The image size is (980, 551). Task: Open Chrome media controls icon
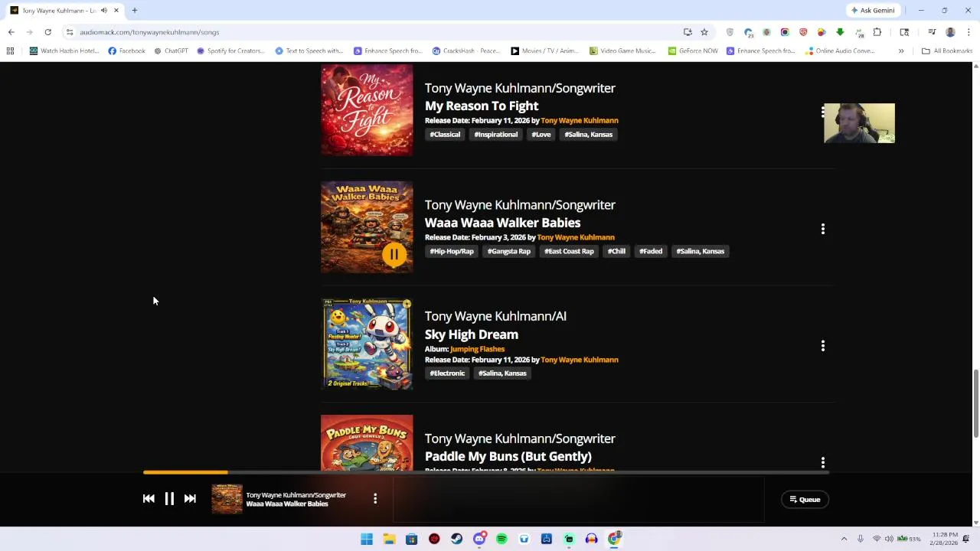(932, 32)
